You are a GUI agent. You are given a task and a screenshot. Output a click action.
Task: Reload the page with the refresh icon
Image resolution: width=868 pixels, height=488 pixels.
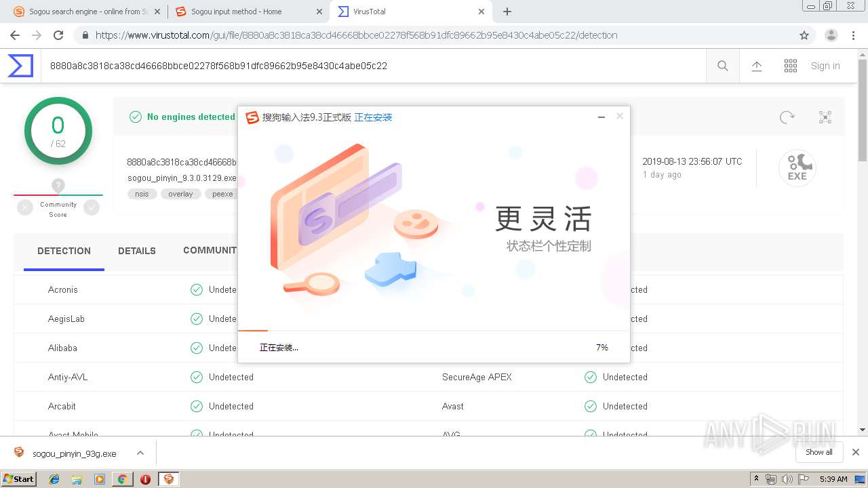click(58, 35)
